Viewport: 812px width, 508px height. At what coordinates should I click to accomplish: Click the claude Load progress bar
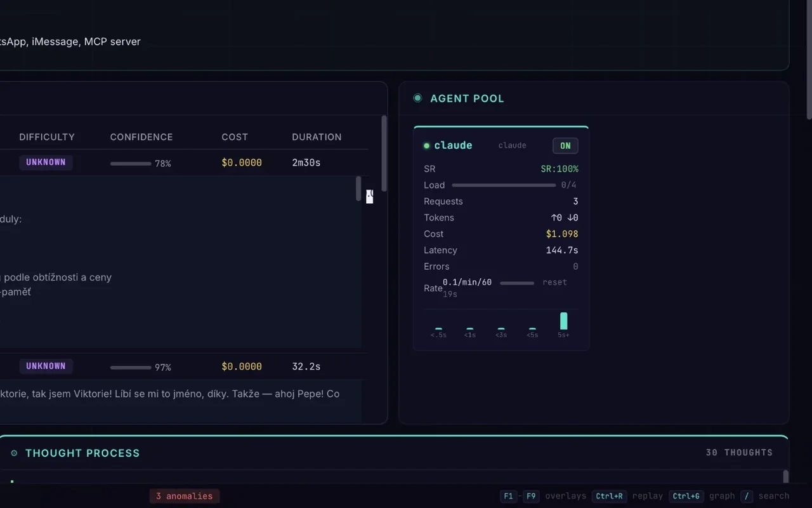[x=504, y=185]
